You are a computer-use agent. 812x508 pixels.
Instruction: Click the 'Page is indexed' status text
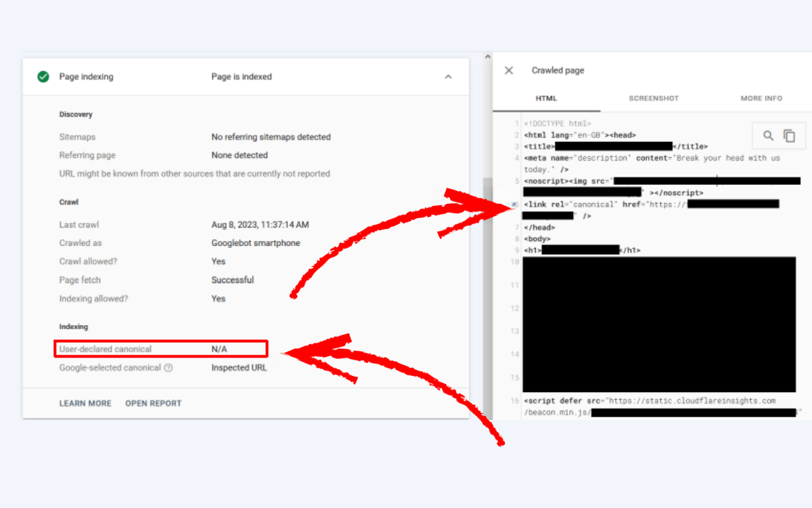pos(242,77)
